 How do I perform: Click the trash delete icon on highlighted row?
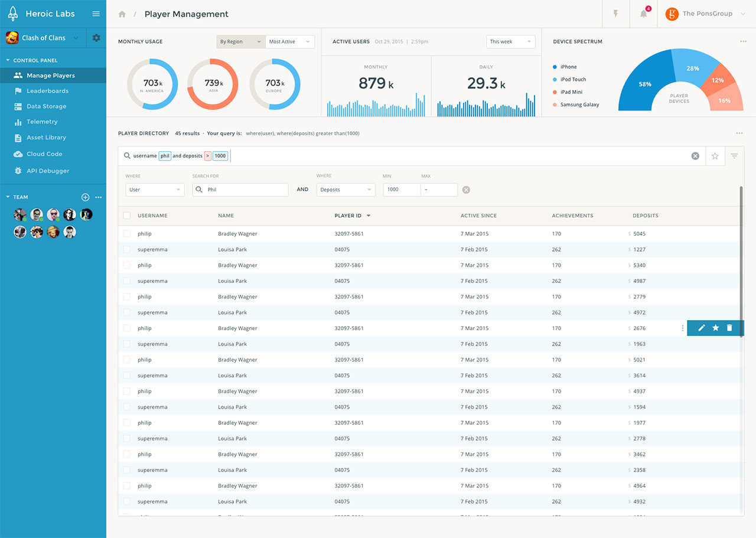click(729, 328)
